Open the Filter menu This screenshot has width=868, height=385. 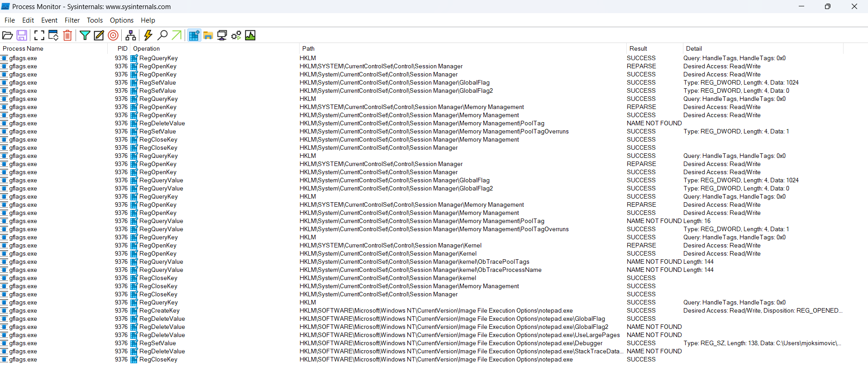coord(72,20)
